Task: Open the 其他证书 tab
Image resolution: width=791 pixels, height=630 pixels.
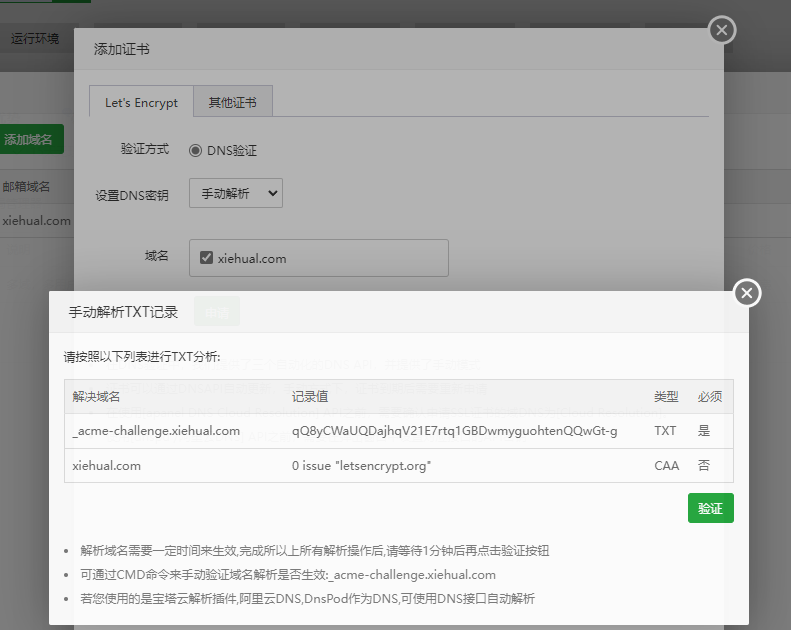Action: [232, 102]
